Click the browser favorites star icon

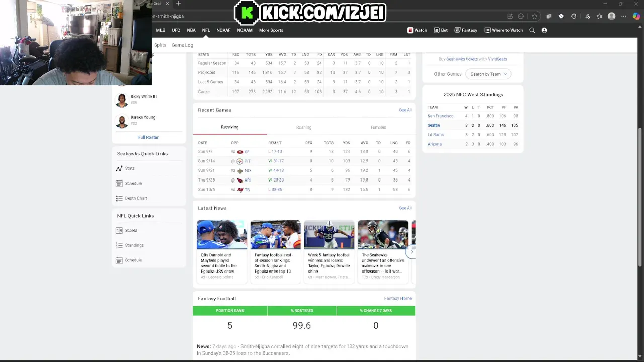pos(534,16)
